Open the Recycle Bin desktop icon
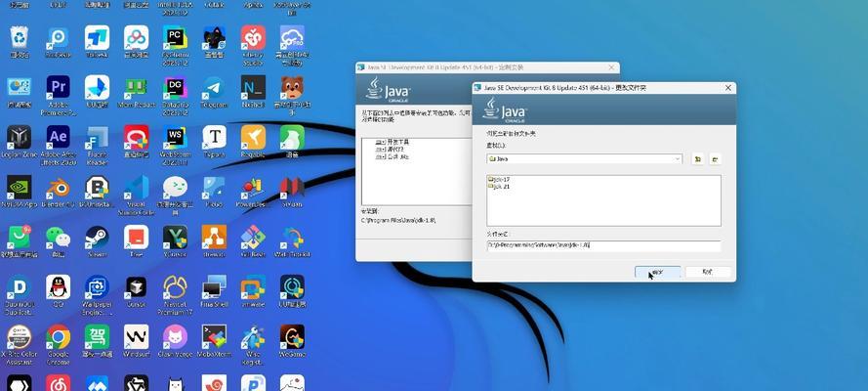The width and height of the screenshot is (868, 391). (x=20, y=41)
